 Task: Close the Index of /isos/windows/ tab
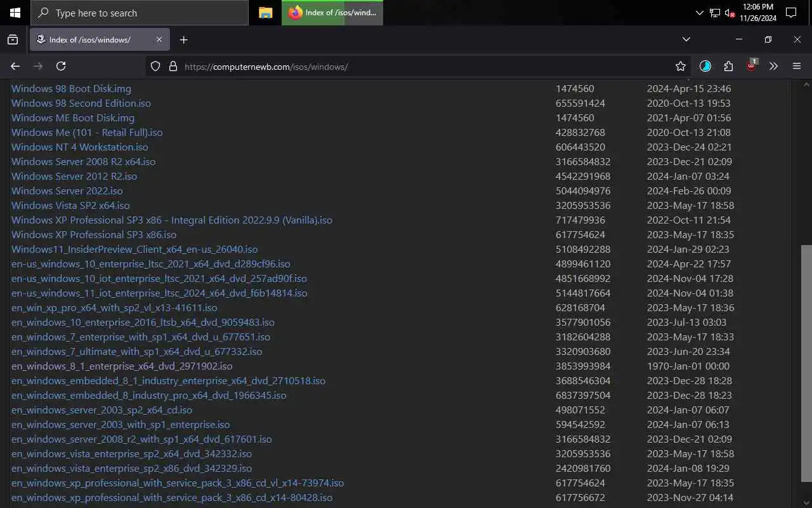click(159, 39)
